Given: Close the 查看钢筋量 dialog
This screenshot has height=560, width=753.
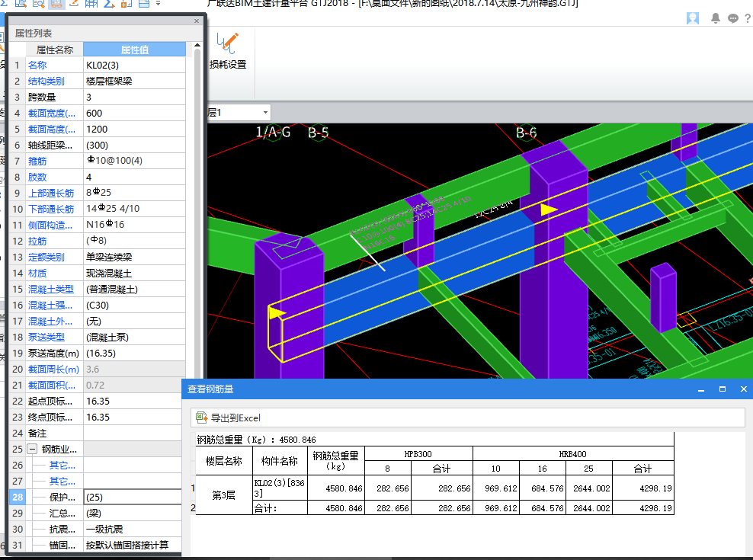Looking at the screenshot, I should pos(743,389).
